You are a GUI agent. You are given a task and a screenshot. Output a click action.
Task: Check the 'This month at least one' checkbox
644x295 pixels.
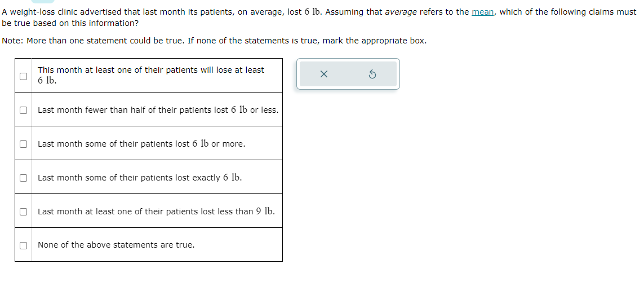[x=24, y=76]
